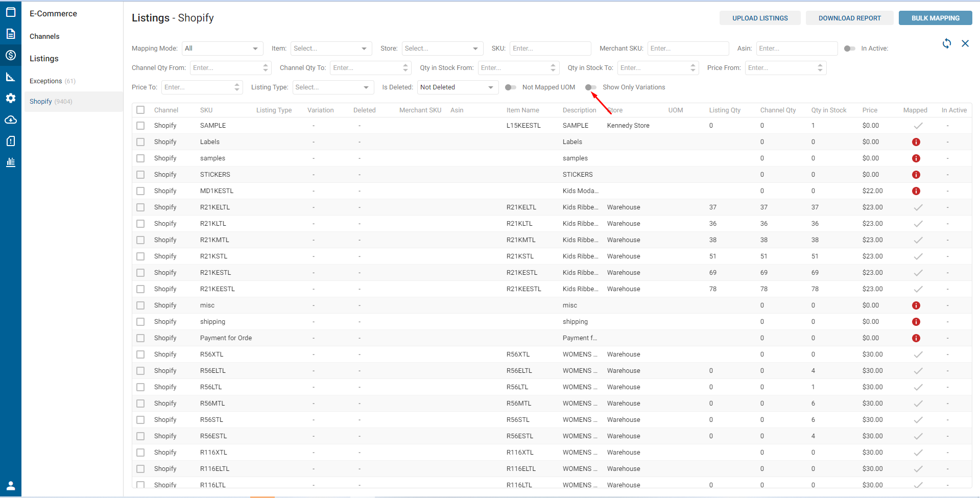
Task: Click the Bulk Mapping button
Action: [x=936, y=18]
